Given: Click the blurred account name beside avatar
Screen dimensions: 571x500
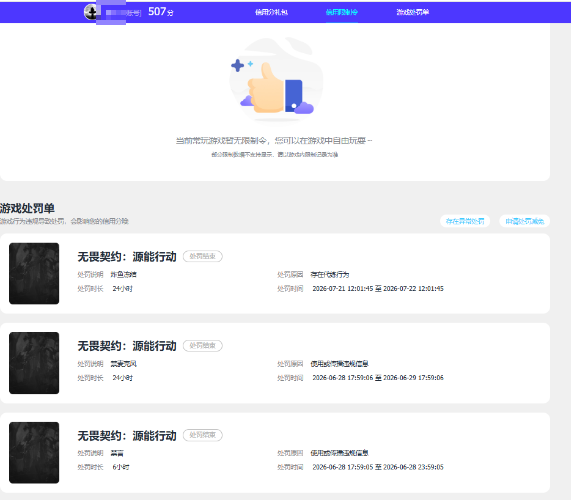Looking at the screenshot, I should [123, 13].
